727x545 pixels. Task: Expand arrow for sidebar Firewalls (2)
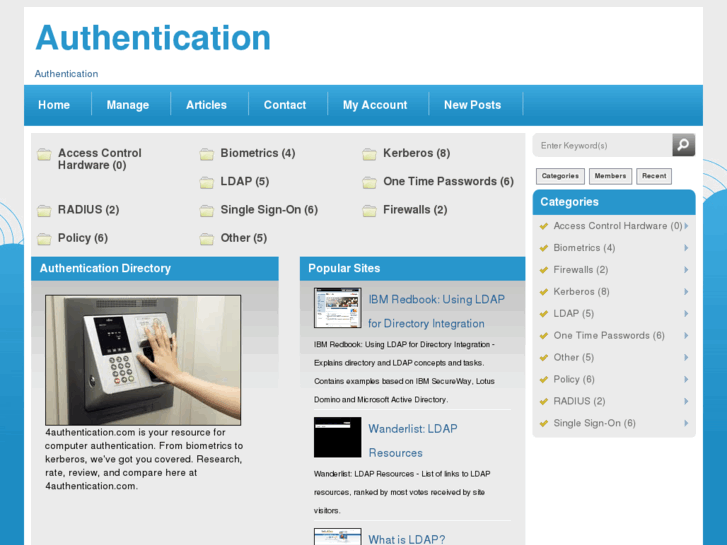click(x=686, y=269)
